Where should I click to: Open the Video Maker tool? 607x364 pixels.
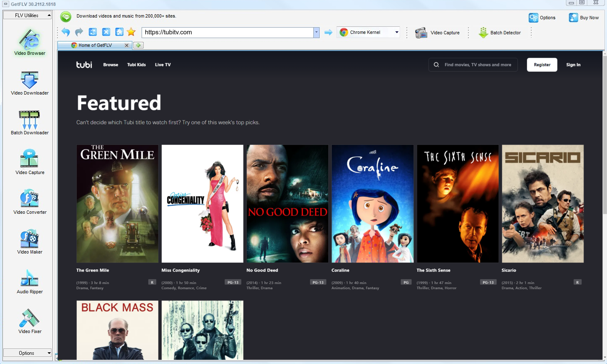[x=30, y=241]
